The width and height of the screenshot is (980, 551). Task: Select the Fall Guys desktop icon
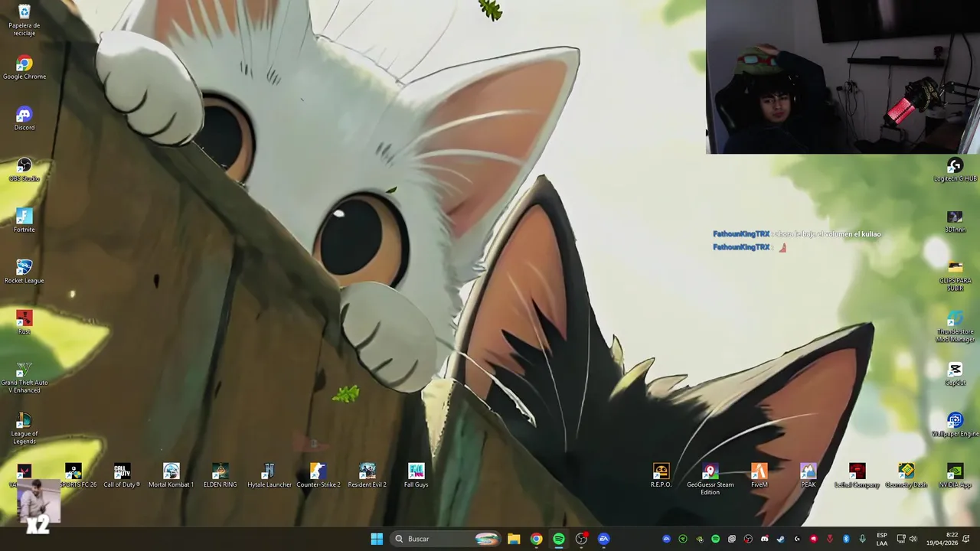(x=416, y=476)
